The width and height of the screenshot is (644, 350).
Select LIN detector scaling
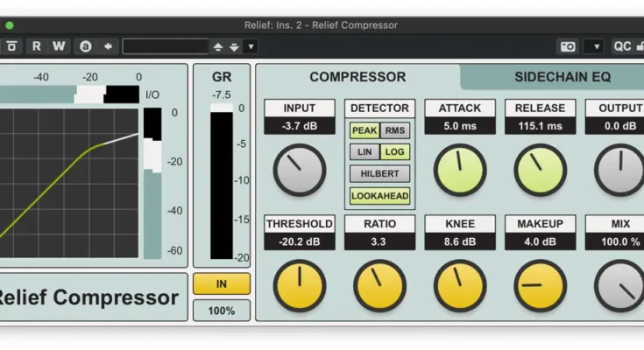[x=364, y=152]
